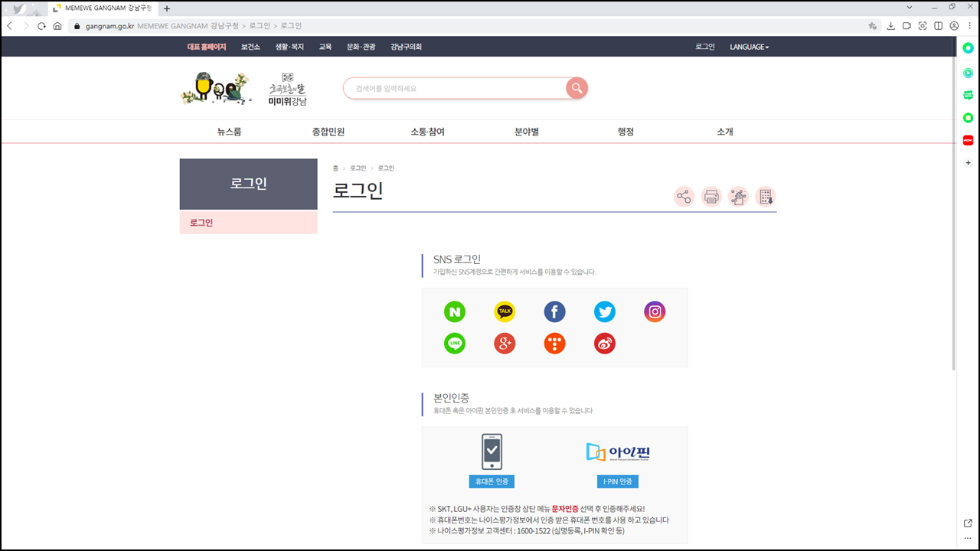
Task: Open the 소통·참여 main menu
Action: [x=427, y=132]
